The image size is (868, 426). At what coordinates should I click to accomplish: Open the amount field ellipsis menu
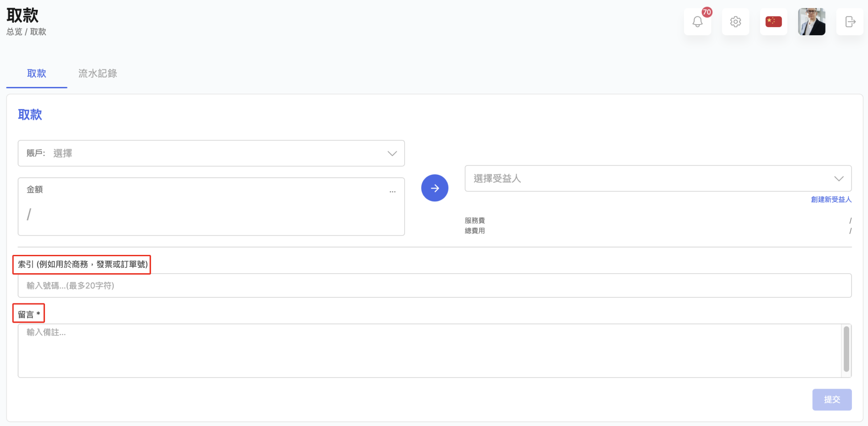393,192
